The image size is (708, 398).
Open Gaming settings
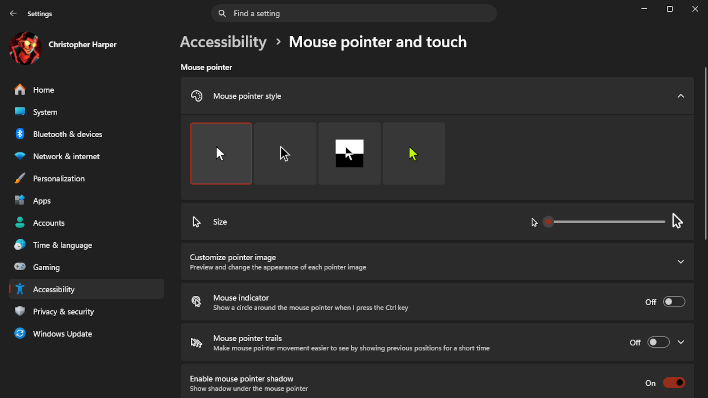click(86, 267)
